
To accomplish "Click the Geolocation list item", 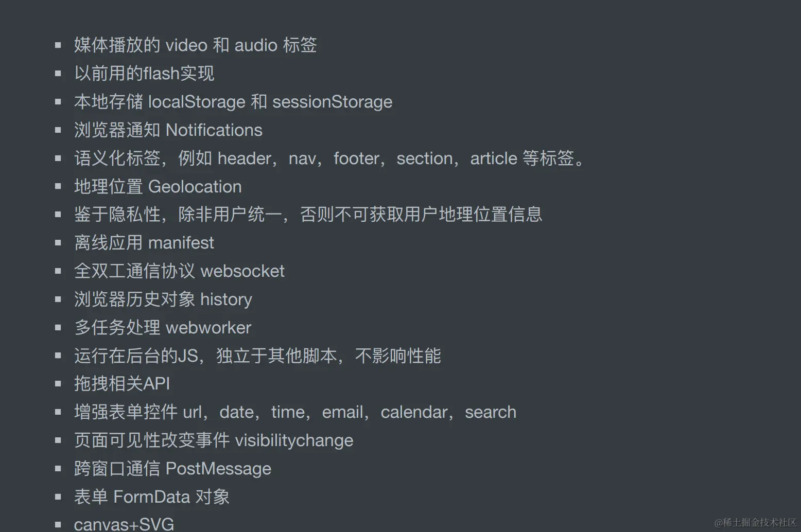I will click(x=158, y=187).
